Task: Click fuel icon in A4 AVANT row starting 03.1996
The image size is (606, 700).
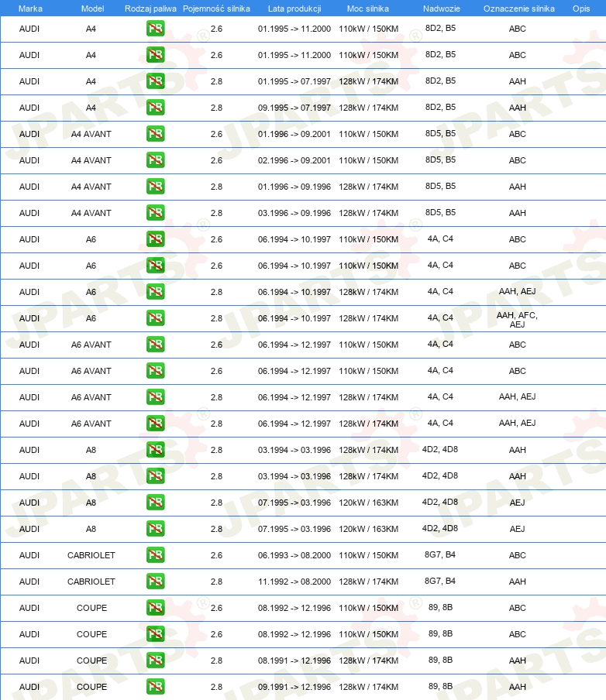Action: 156,213
